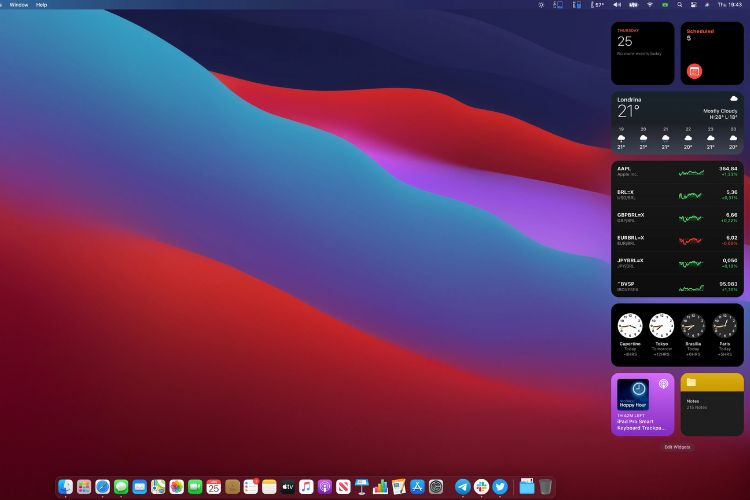Click the temperature 57° menu bar item
The height and width of the screenshot is (500, 750).
click(x=597, y=5)
